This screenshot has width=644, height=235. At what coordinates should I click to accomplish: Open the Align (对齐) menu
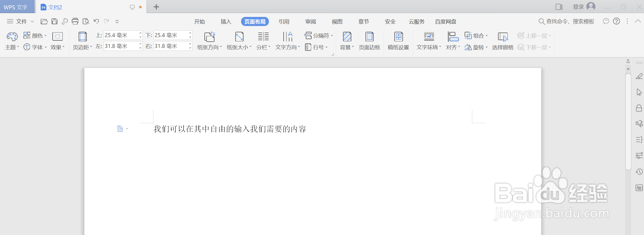pos(453,41)
